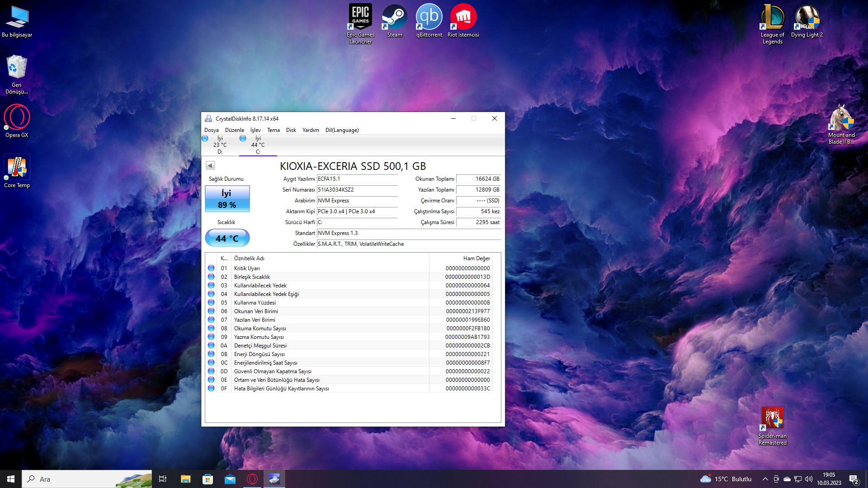Click the Kullanma Yüzdesi status circle
Viewport: 868px width, 488px height.
[x=211, y=302]
